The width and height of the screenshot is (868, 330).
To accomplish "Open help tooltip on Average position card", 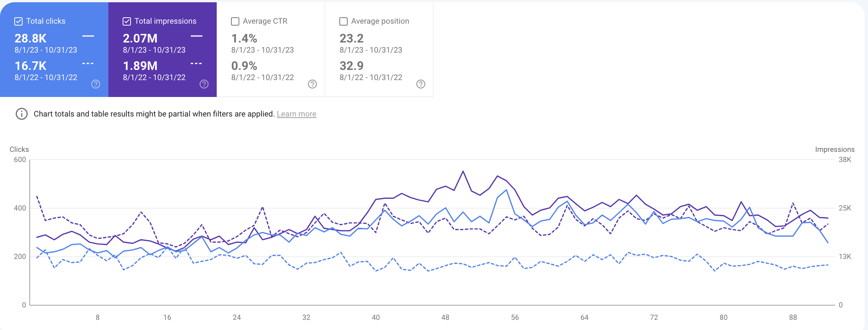I will 420,85.
